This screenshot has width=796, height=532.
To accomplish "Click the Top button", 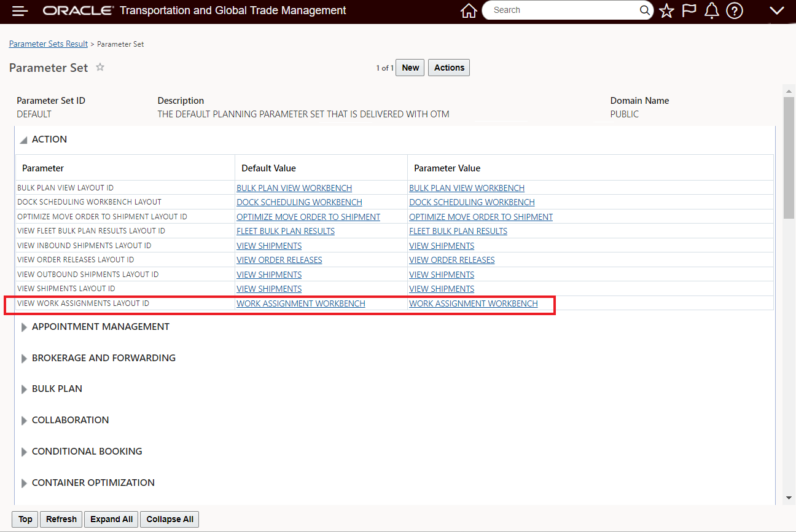I will [25, 519].
